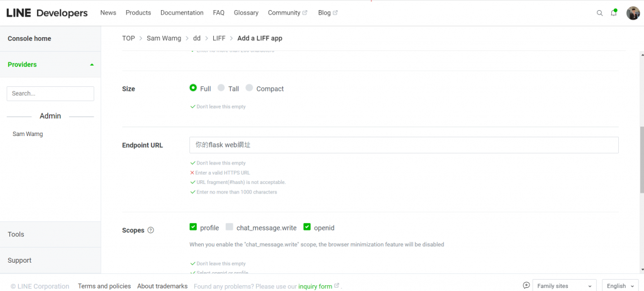Open the search magnifier icon
Image resolution: width=644 pixels, height=291 pixels.
[x=599, y=13]
